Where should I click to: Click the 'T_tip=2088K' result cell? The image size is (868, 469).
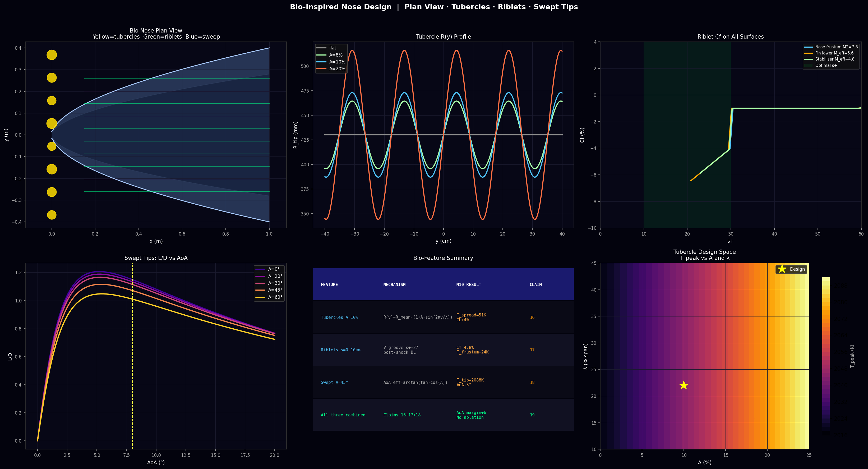coord(470,382)
